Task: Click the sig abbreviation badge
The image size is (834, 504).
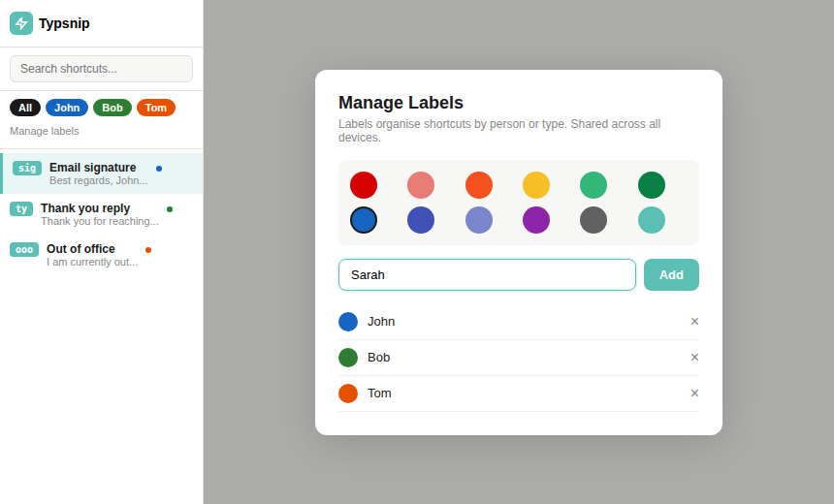Action: pos(27,168)
